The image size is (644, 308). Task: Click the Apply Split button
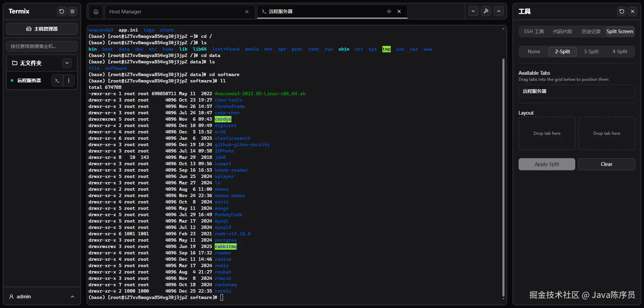coord(547,164)
